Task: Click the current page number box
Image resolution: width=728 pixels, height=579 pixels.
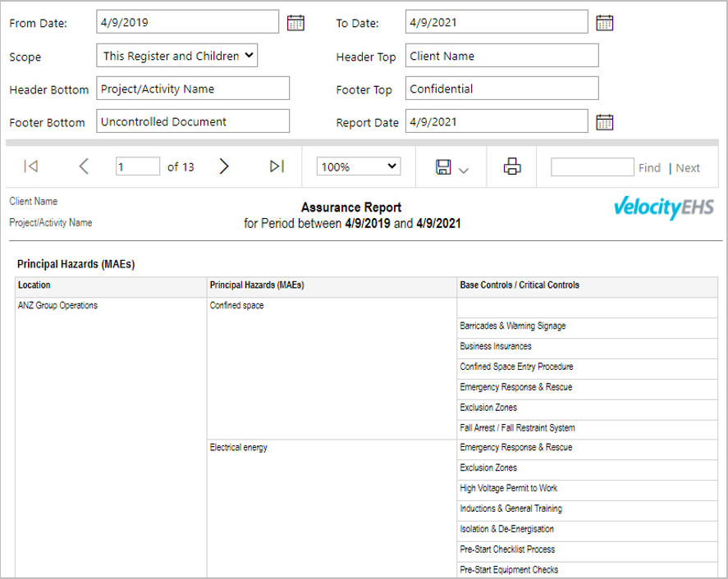Action: (138, 166)
